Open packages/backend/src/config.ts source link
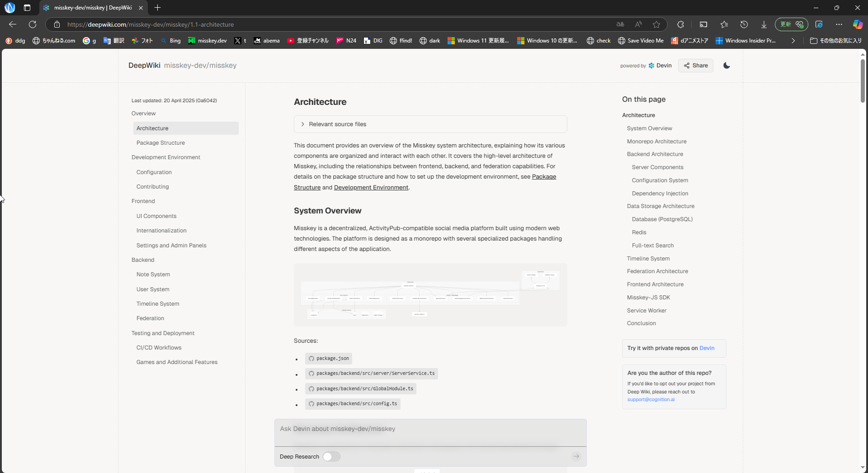 click(x=353, y=404)
